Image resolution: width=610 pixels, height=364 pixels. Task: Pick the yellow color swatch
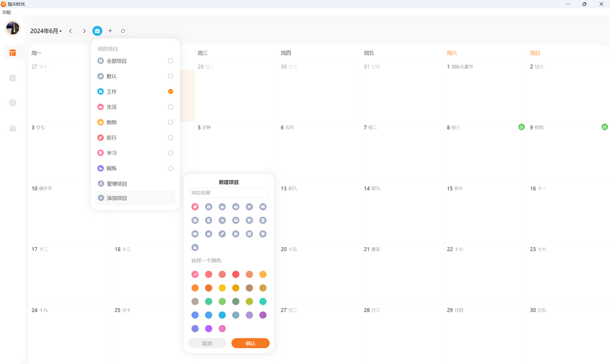pos(222,288)
